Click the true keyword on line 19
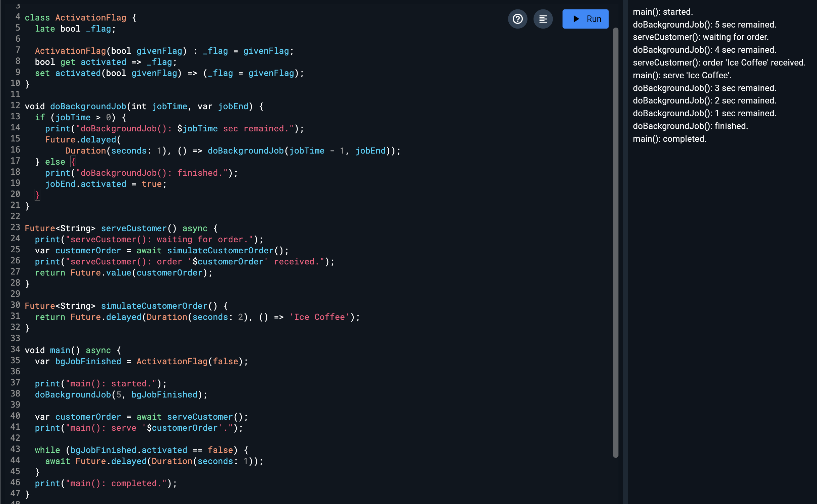This screenshot has width=817, height=504. [152, 184]
